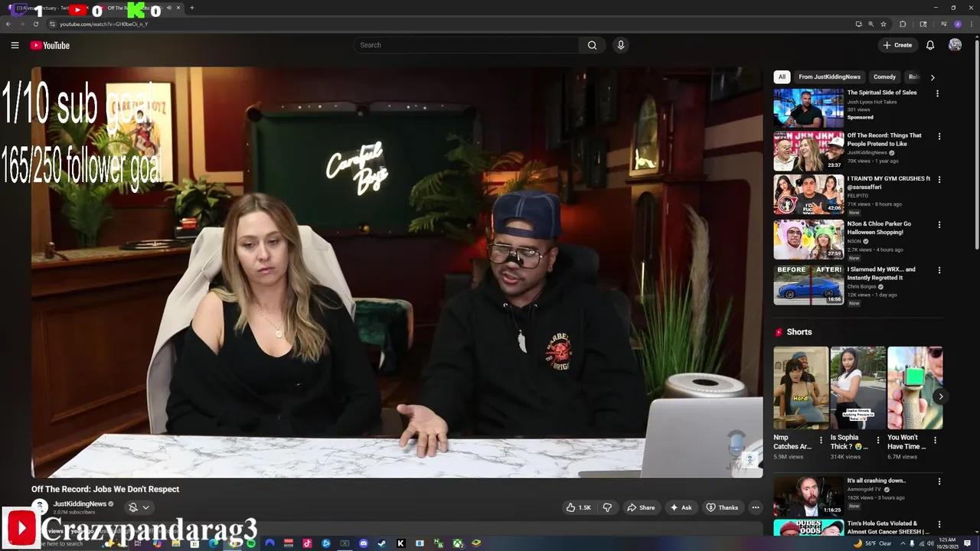Open JustKiddingNews channel avatar

[x=39, y=507]
